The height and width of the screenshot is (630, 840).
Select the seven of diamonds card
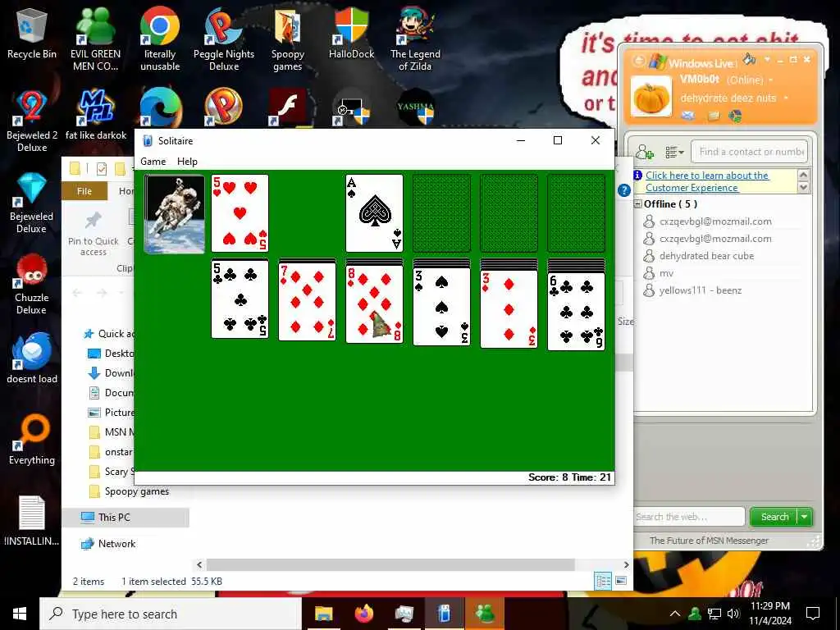(307, 303)
